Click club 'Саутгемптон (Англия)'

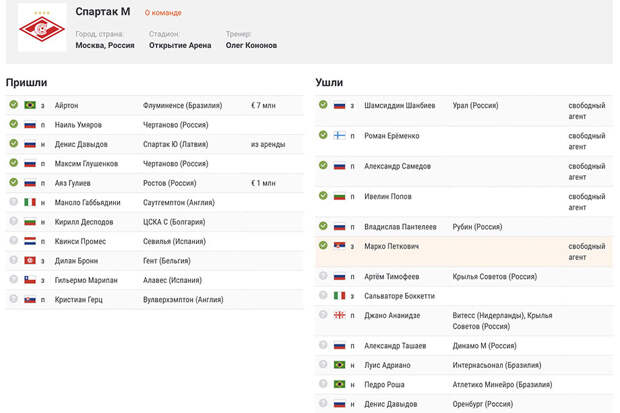(x=179, y=203)
